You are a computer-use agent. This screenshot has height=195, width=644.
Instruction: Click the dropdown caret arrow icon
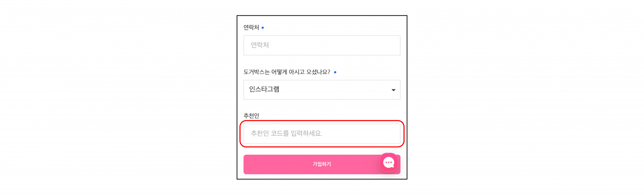[393, 90]
